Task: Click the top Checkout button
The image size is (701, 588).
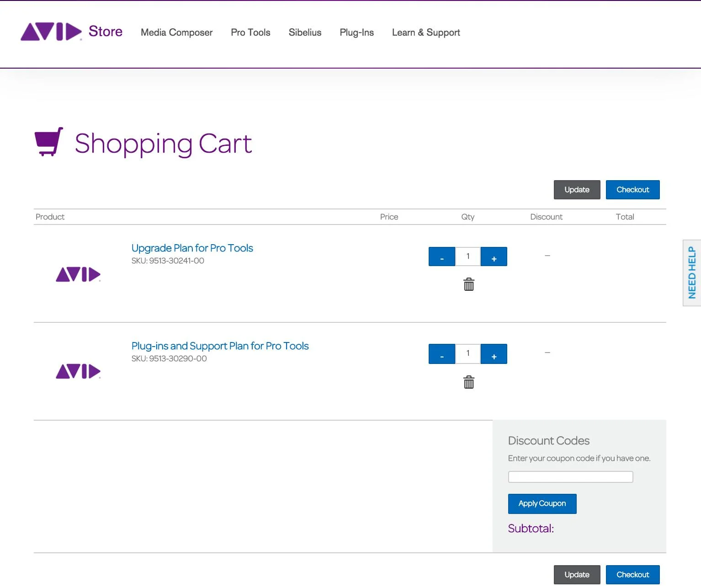Action: click(632, 190)
